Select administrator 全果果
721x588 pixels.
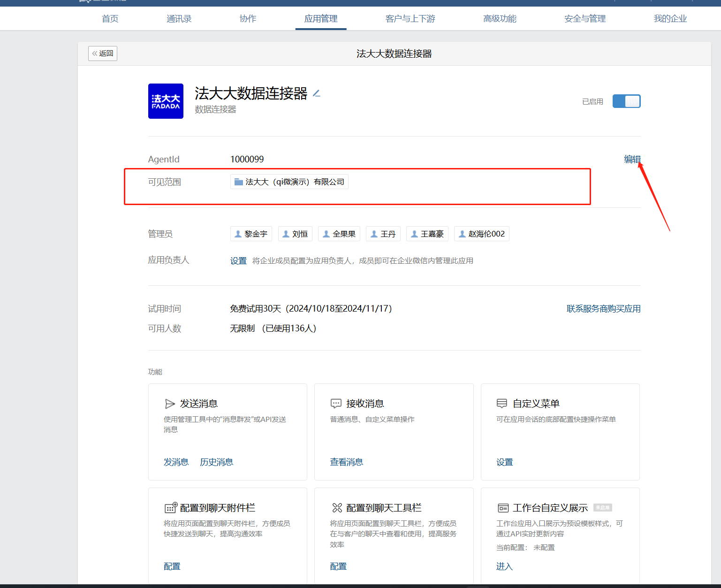pos(339,234)
